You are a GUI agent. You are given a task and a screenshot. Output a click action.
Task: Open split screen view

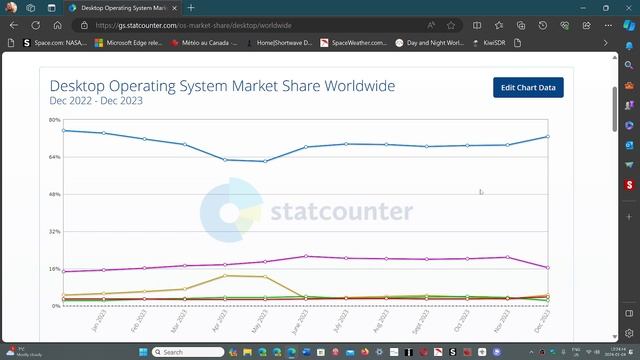(x=477, y=25)
